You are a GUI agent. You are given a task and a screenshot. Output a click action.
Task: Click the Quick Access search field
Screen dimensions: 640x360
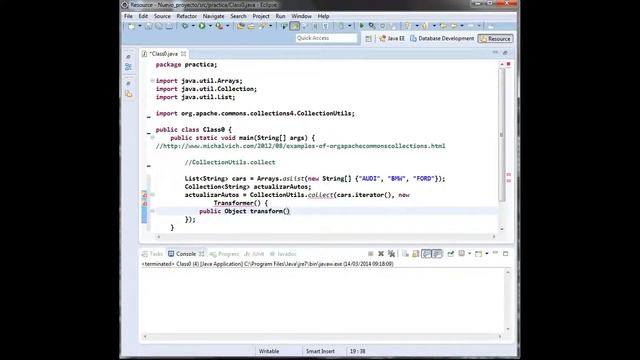point(326,38)
